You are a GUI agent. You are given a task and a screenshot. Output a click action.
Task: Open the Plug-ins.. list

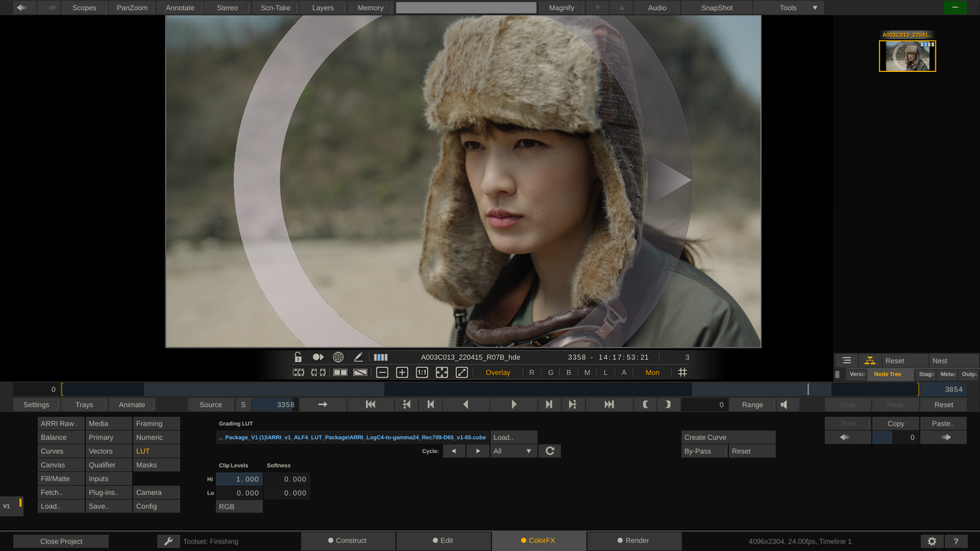click(x=109, y=493)
